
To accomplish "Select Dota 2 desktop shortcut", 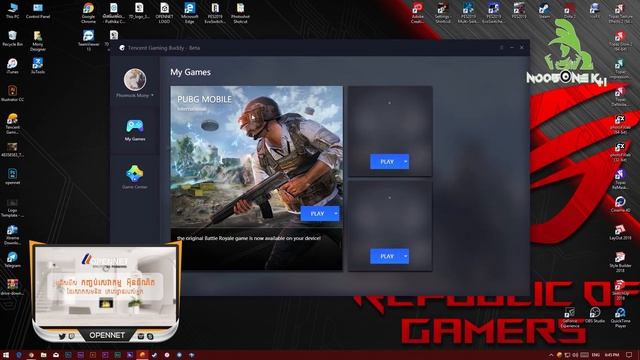I will click(569, 11).
